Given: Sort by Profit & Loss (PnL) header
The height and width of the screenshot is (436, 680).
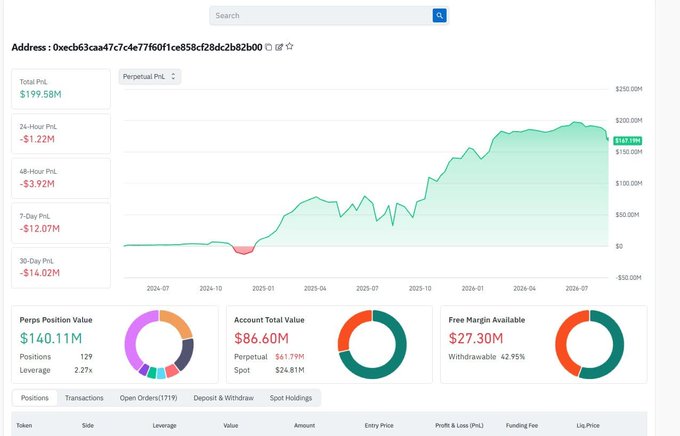Looking at the screenshot, I should pos(459,426).
